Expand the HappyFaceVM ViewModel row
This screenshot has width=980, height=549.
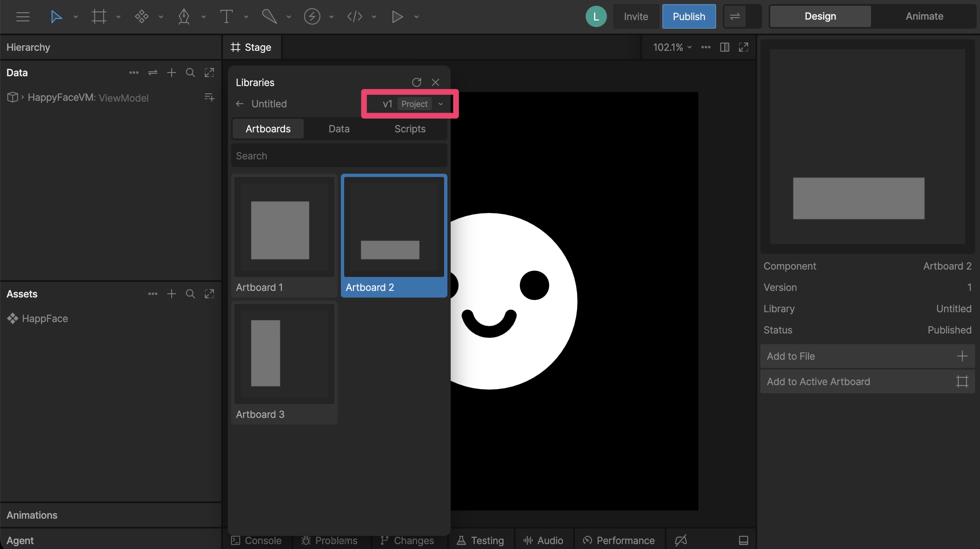click(23, 97)
